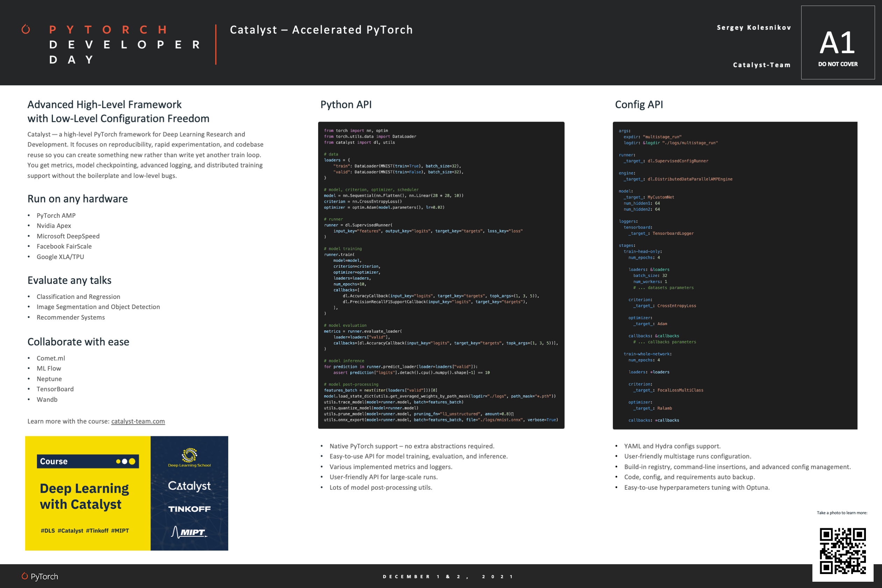Click hyperparameters tuning with Optuna bullet

click(697, 488)
